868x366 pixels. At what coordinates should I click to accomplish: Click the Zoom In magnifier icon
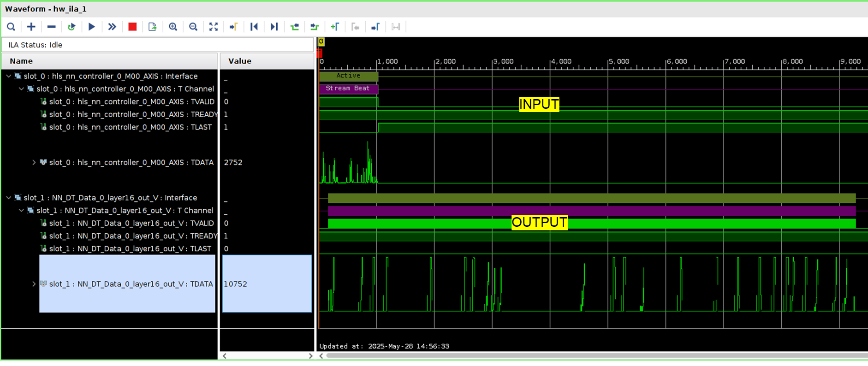click(173, 27)
